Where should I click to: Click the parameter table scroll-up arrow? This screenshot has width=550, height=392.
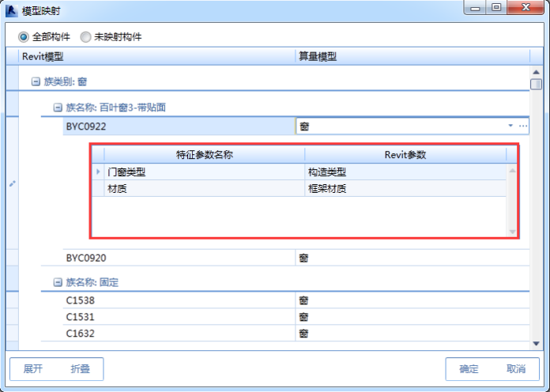pos(512,171)
